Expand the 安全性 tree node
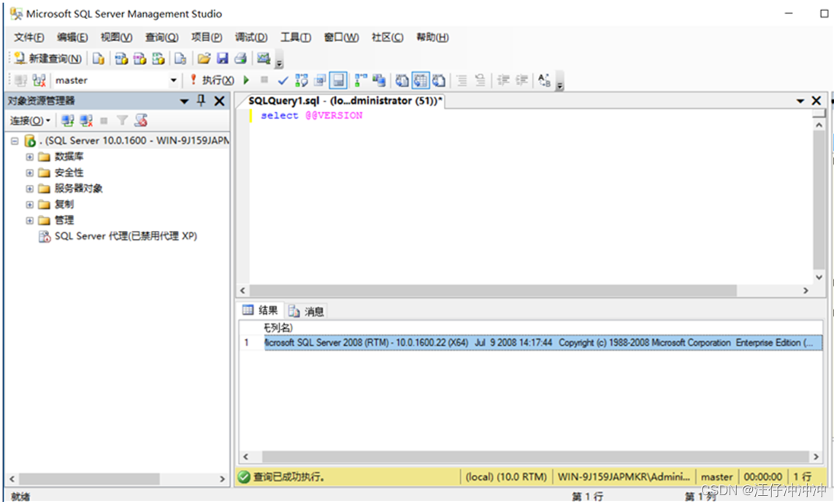Screen dimensions: 837x504 29,172
